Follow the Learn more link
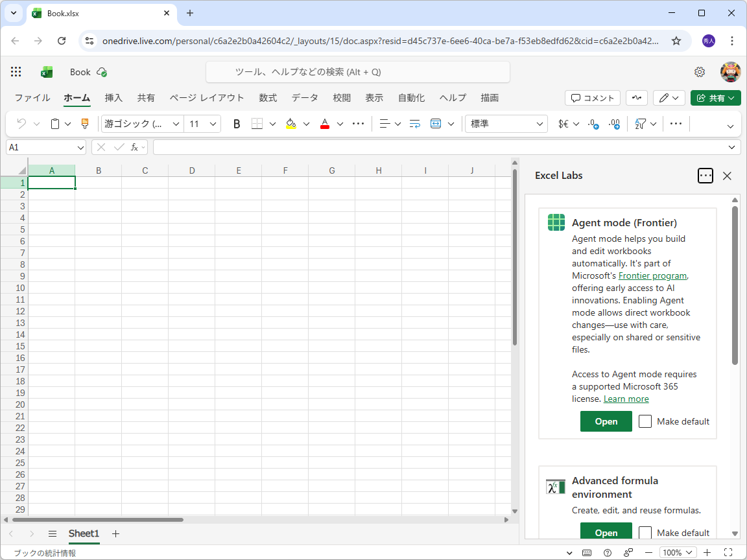The image size is (747, 560). pyautogui.click(x=626, y=399)
